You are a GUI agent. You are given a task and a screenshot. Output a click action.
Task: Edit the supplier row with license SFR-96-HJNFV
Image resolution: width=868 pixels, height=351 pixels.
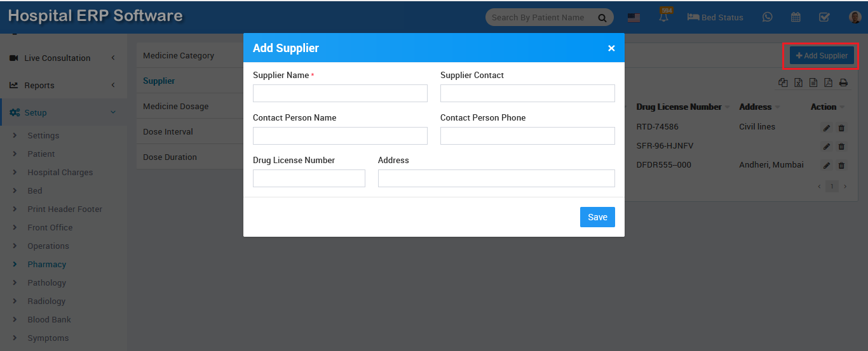point(827,147)
